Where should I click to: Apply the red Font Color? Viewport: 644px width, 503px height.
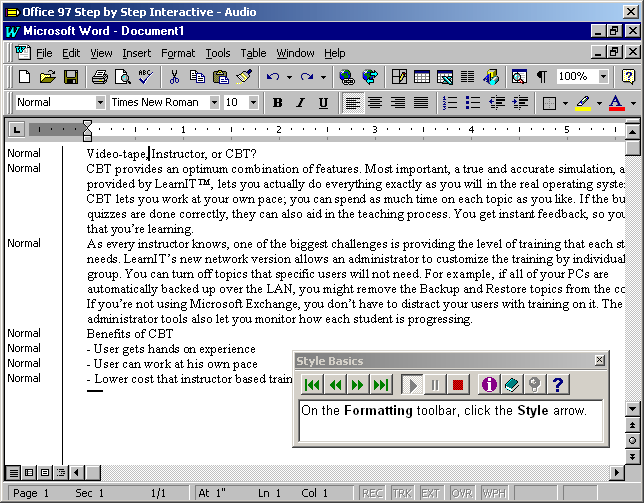point(616,103)
